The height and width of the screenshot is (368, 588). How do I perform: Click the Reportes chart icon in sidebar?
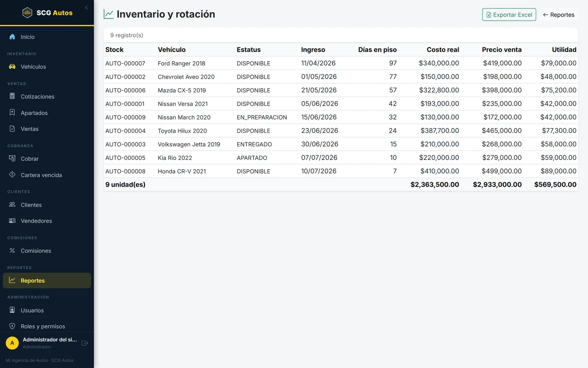[x=12, y=280]
